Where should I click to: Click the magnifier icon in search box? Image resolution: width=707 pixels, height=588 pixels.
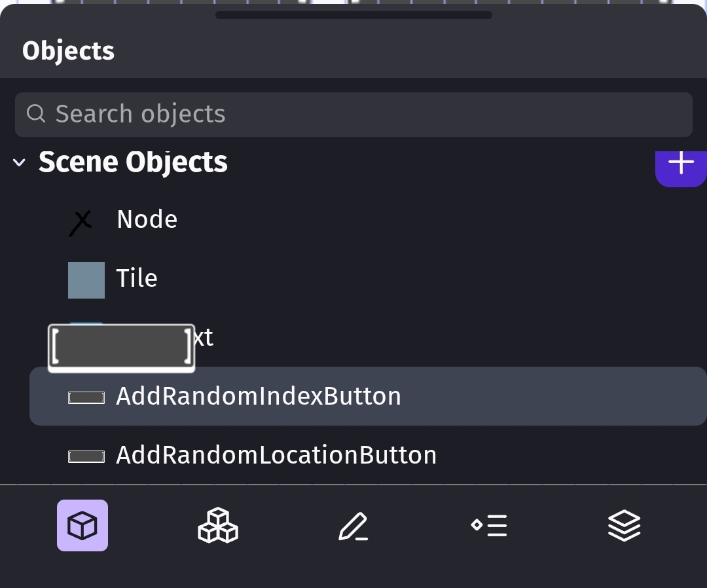(36, 114)
